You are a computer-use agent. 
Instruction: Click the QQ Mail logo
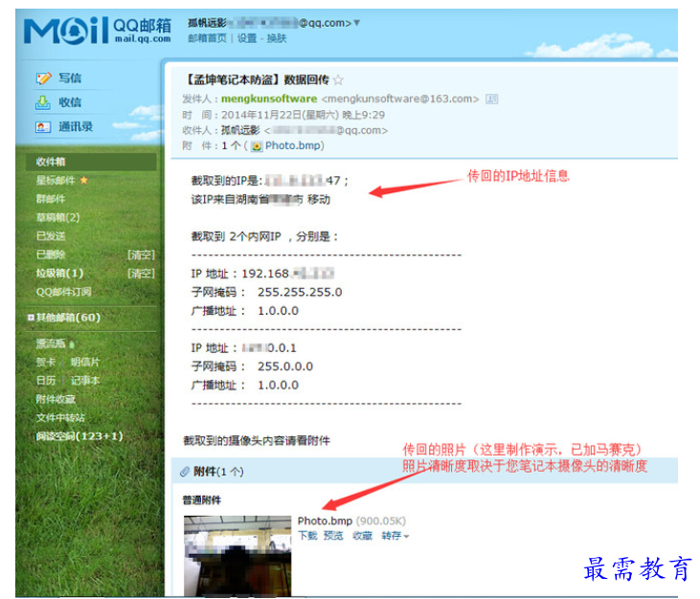click(98, 31)
